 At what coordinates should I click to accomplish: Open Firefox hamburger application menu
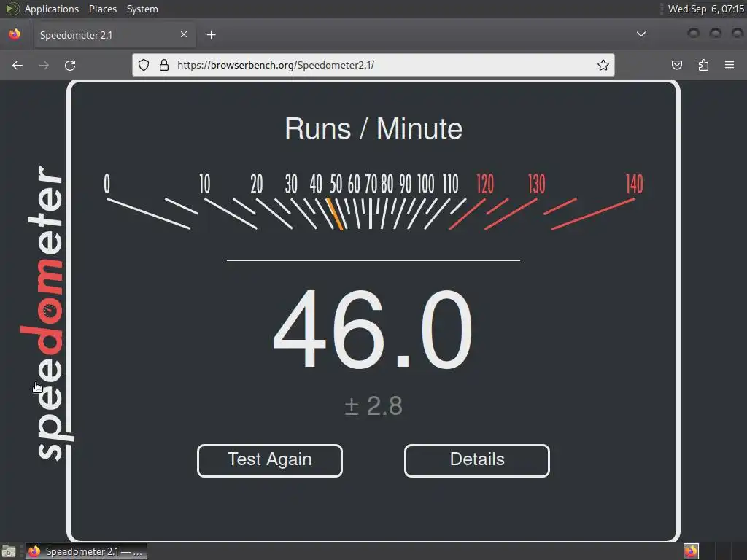tap(729, 65)
